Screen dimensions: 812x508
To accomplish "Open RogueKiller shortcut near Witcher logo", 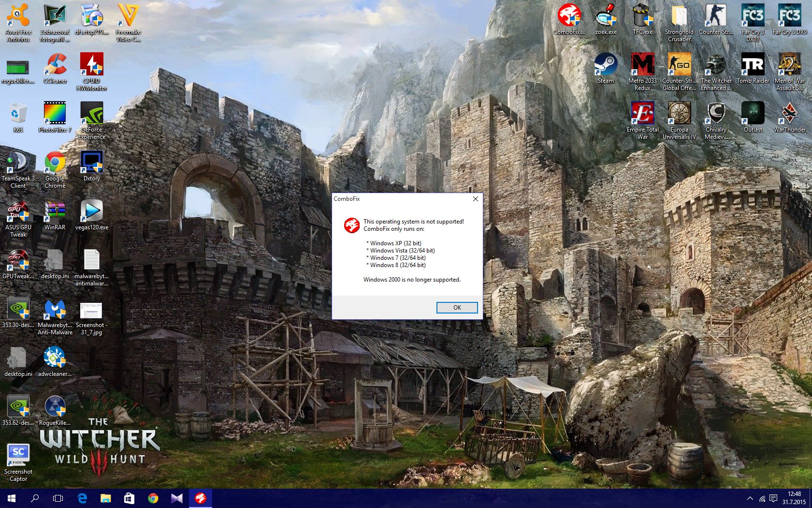I will (55, 411).
